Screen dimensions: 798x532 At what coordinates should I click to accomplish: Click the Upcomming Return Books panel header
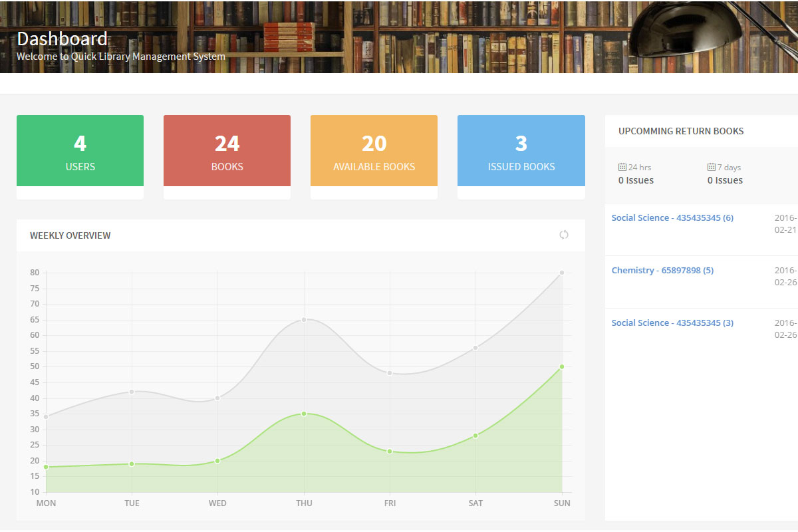[x=681, y=131]
